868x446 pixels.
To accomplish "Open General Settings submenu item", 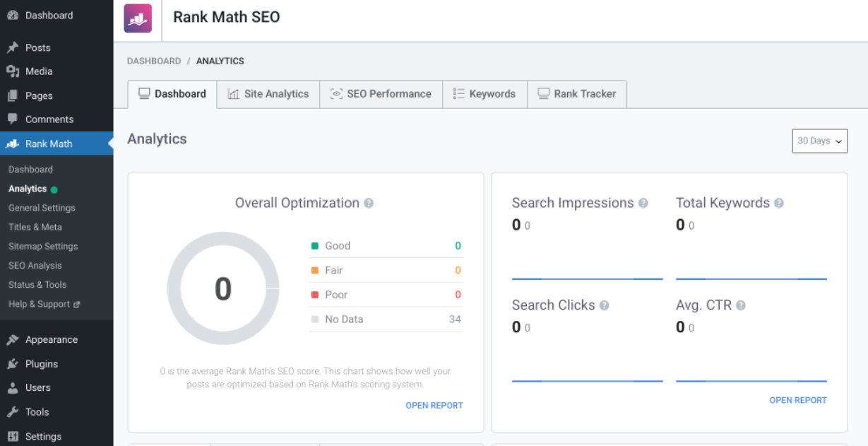I will click(42, 208).
